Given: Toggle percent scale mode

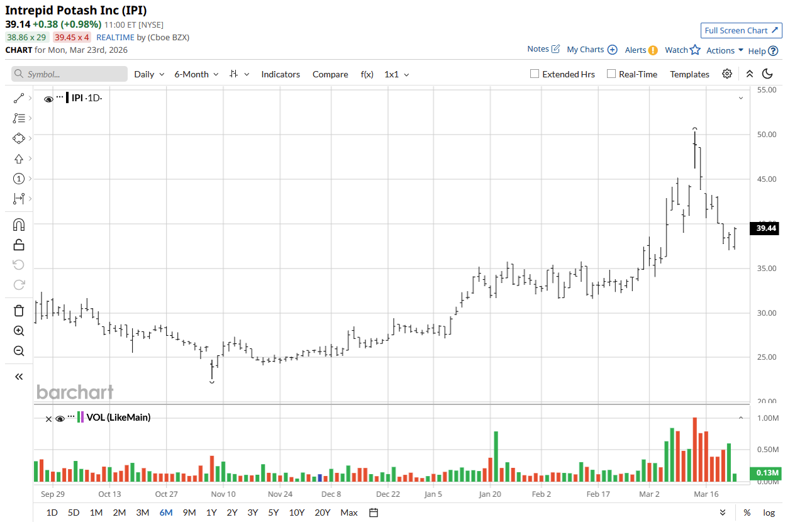Looking at the screenshot, I should (x=747, y=513).
